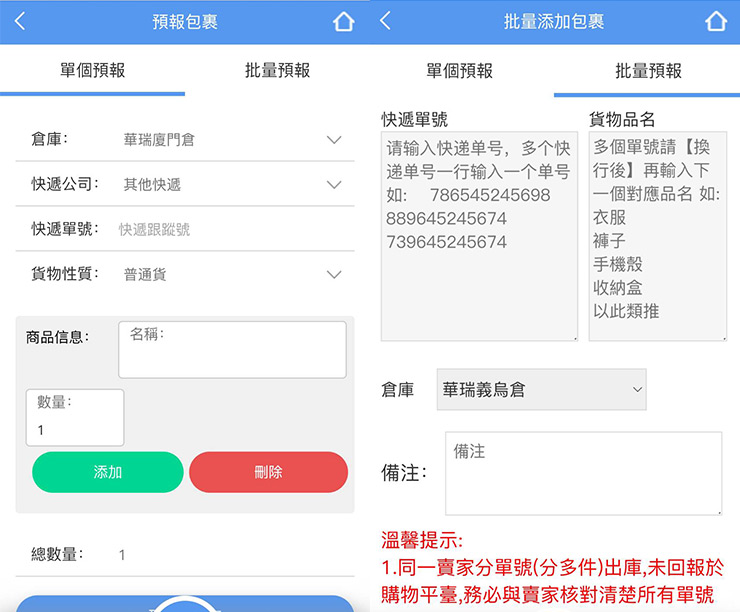Select 批量預報 tab on 批量添加包裹 screen

tap(648, 71)
